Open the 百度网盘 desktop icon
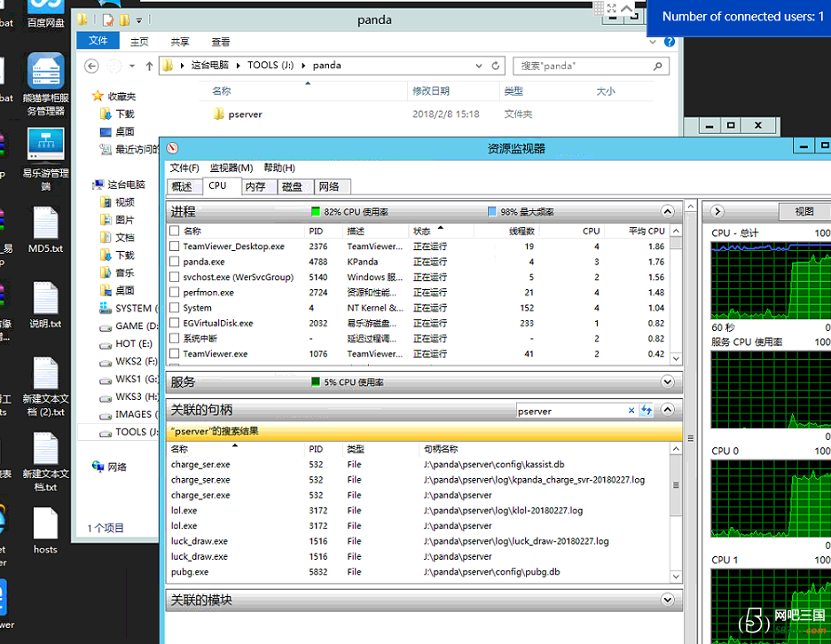 point(45,14)
